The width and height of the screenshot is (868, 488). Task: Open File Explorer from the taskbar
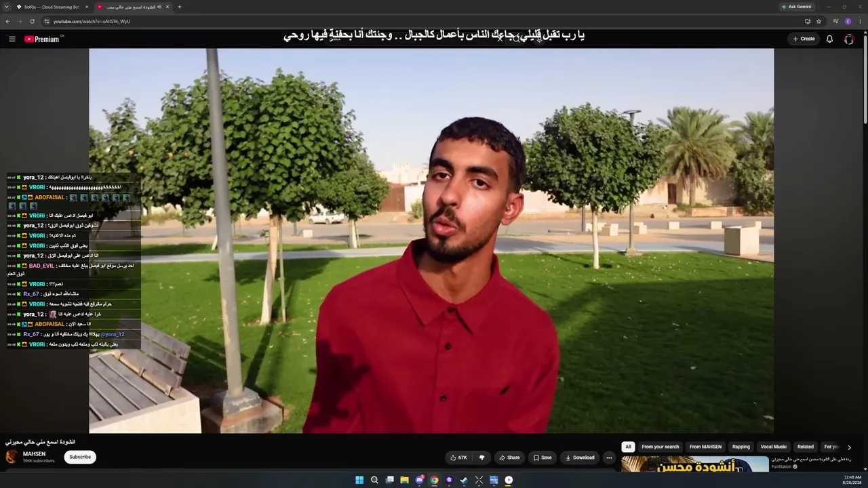click(404, 480)
